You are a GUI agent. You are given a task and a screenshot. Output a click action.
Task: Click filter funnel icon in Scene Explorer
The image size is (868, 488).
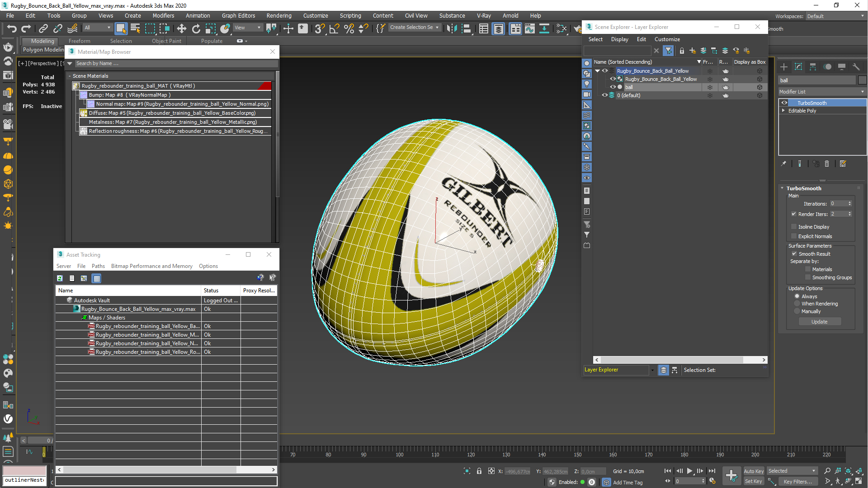[x=668, y=51]
